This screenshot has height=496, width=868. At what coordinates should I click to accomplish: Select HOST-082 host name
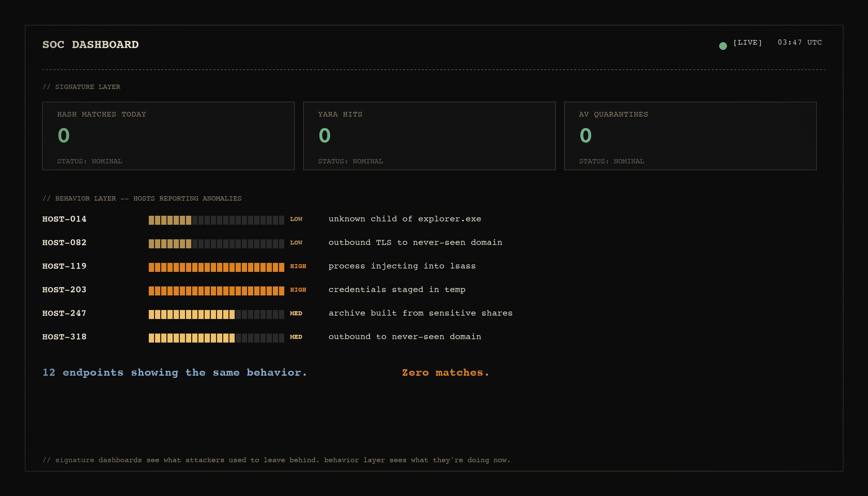tap(64, 242)
